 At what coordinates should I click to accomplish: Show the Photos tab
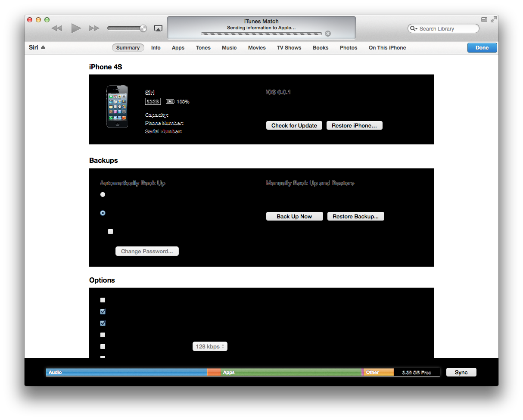(x=349, y=48)
